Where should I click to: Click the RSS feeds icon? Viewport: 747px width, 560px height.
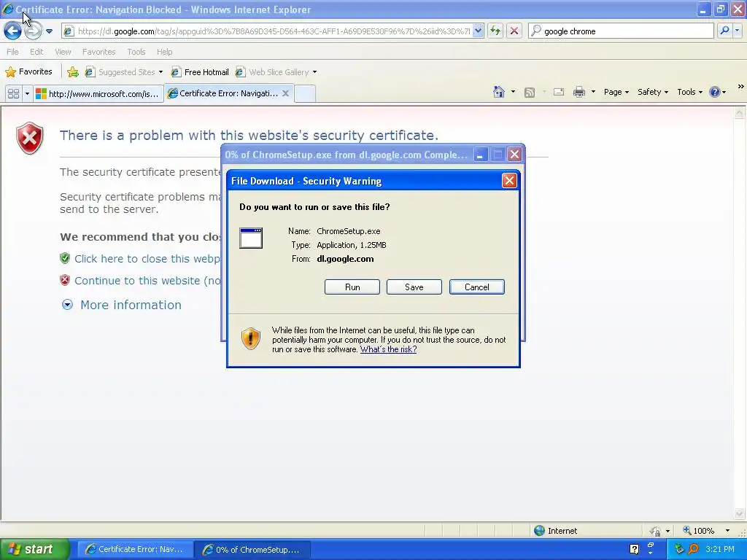click(x=530, y=93)
